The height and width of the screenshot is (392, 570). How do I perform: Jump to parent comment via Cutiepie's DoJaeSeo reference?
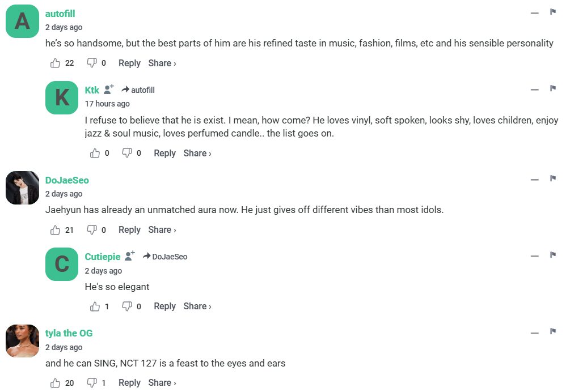pos(165,257)
